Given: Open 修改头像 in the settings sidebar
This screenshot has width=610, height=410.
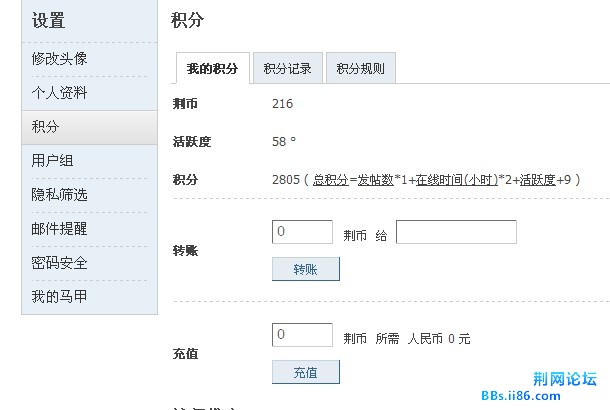Looking at the screenshot, I should [x=59, y=59].
